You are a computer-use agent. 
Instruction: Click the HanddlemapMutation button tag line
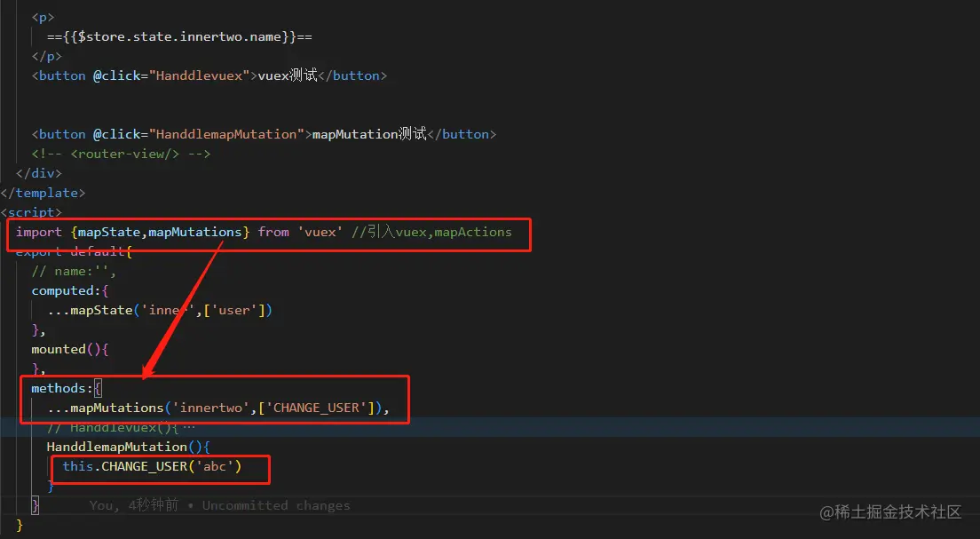point(264,134)
